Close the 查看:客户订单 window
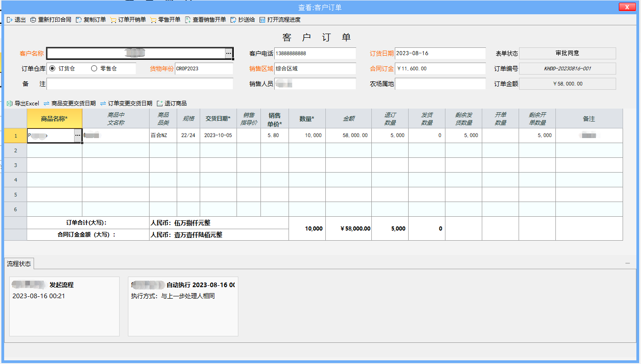 [x=627, y=7]
